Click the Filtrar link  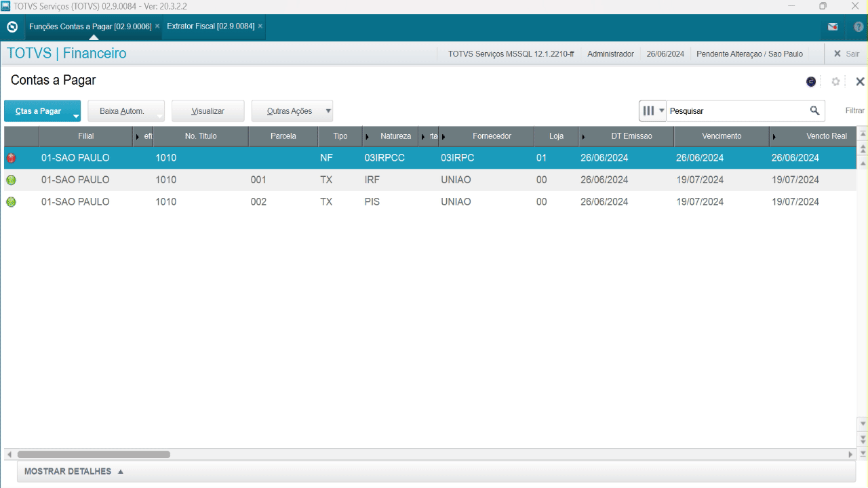[x=854, y=110]
